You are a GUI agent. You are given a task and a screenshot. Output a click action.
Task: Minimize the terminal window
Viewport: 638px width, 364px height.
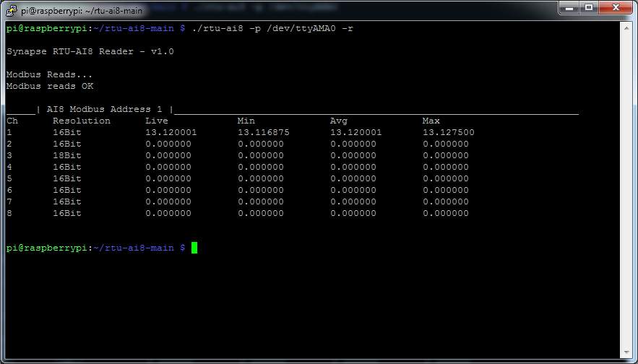tap(569, 8)
